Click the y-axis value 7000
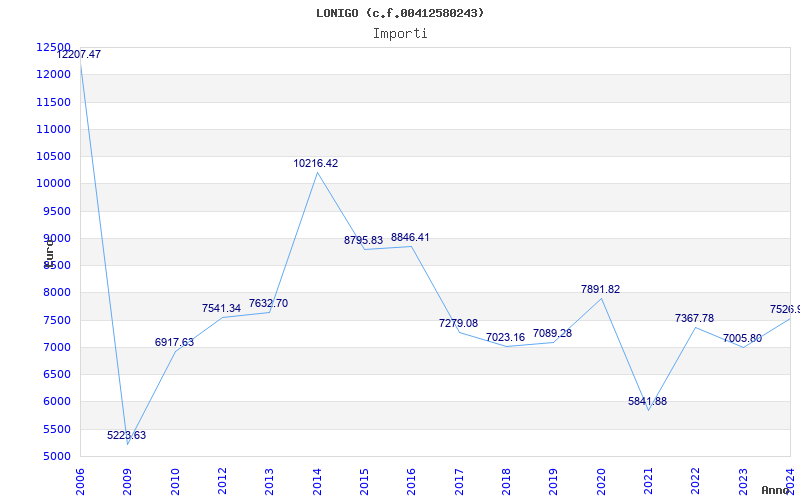 [x=57, y=347]
